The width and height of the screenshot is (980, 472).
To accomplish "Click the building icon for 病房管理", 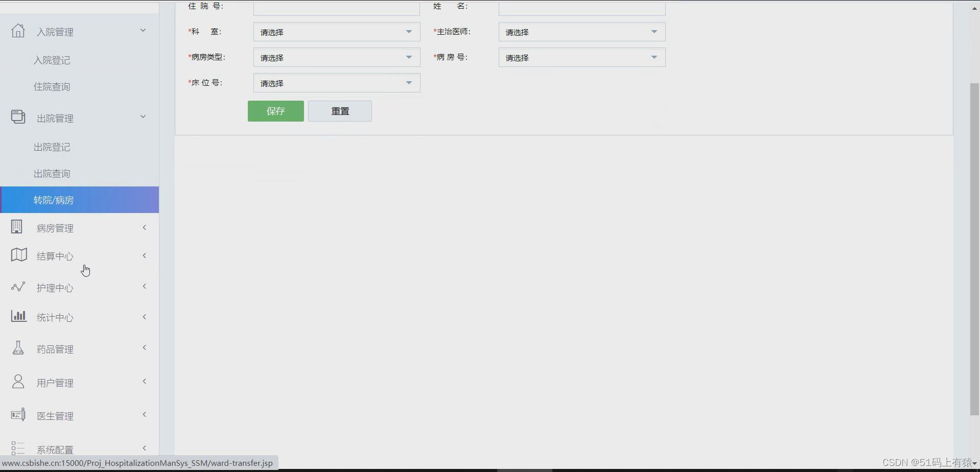I will (17, 227).
